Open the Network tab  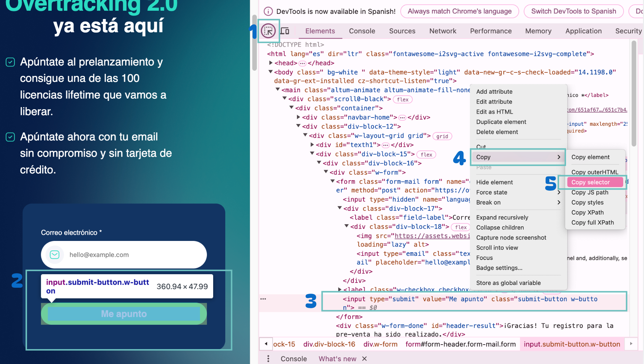point(443,31)
